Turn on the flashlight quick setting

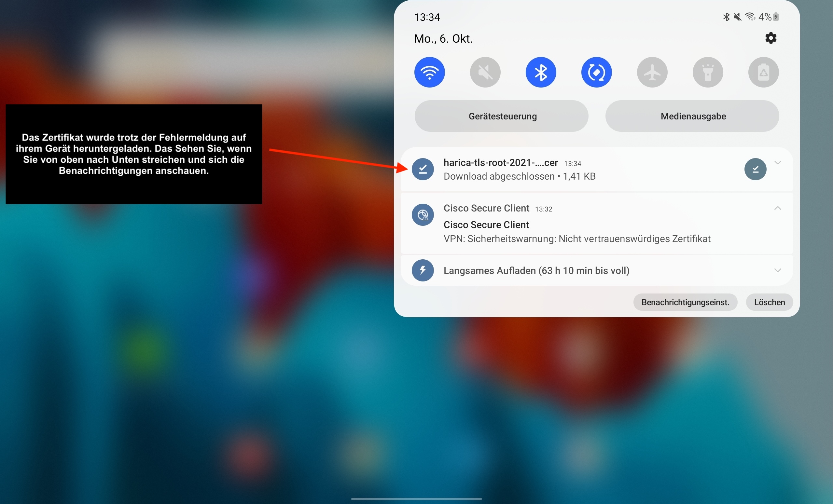point(708,72)
